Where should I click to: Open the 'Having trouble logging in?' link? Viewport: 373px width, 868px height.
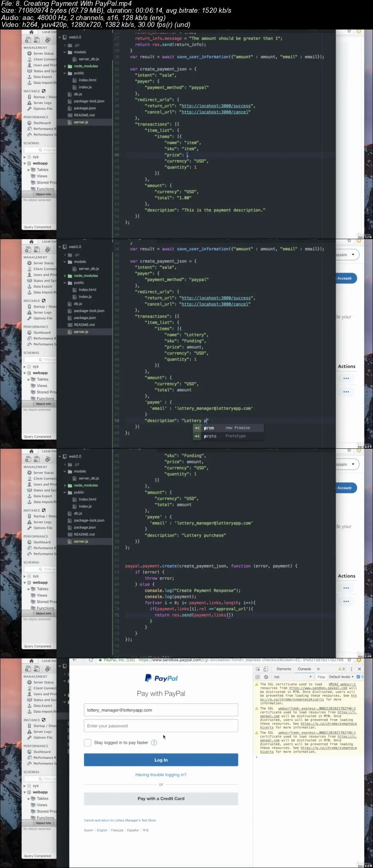click(161, 775)
